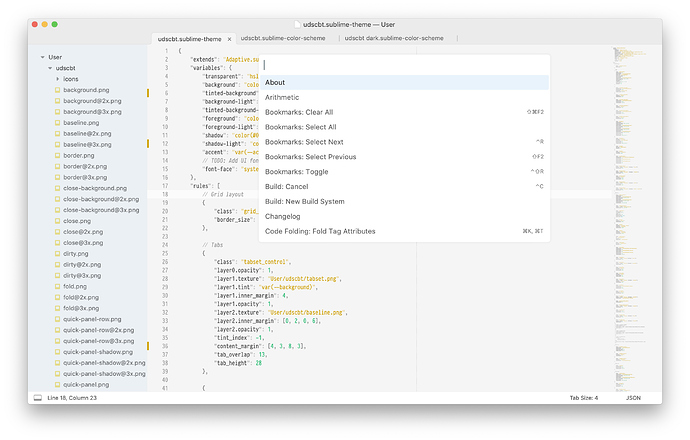The image size is (690, 440).
Task: Open background@3x.png in sidebar
Action: point(92,112)
